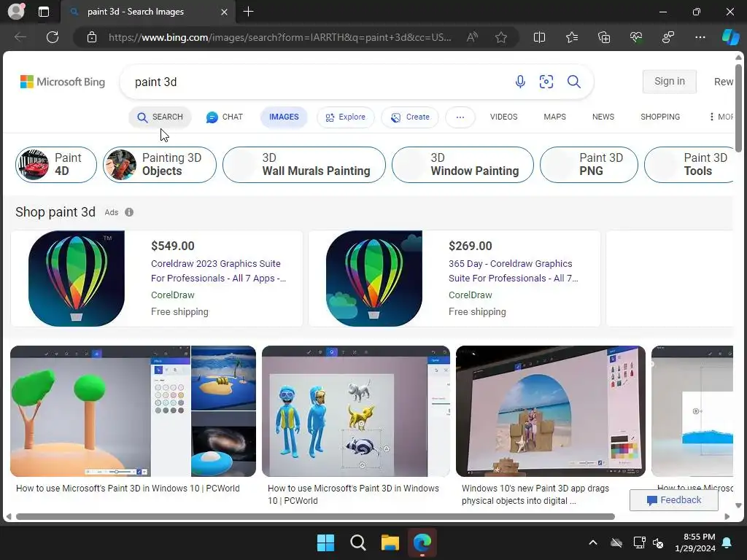The image size is (747, 560).
Task: Click the Feedback button
Action: [673, 500]
